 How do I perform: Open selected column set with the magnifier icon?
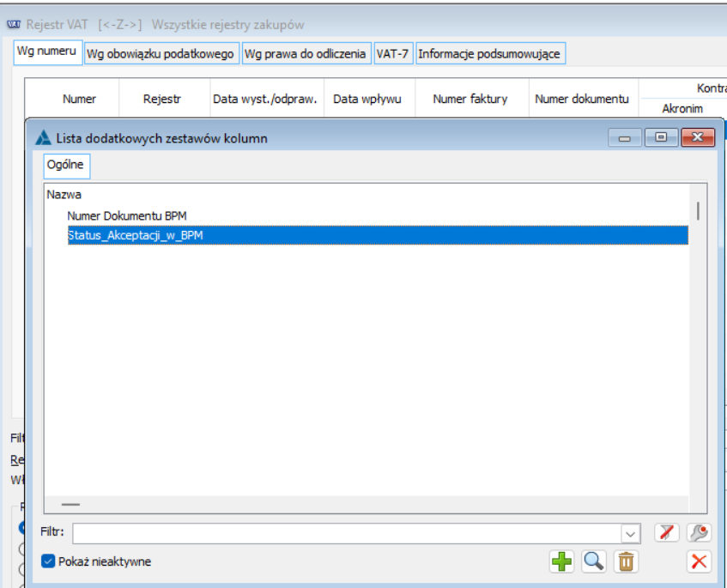(x=593, y=561)
